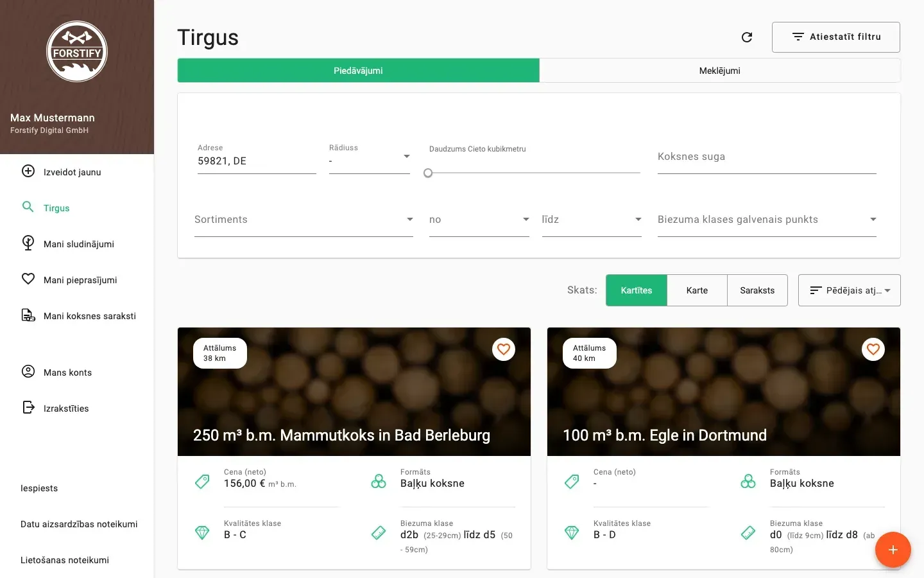Click Izrakstīties to log out
924x578 pixels.
[77, 408]
